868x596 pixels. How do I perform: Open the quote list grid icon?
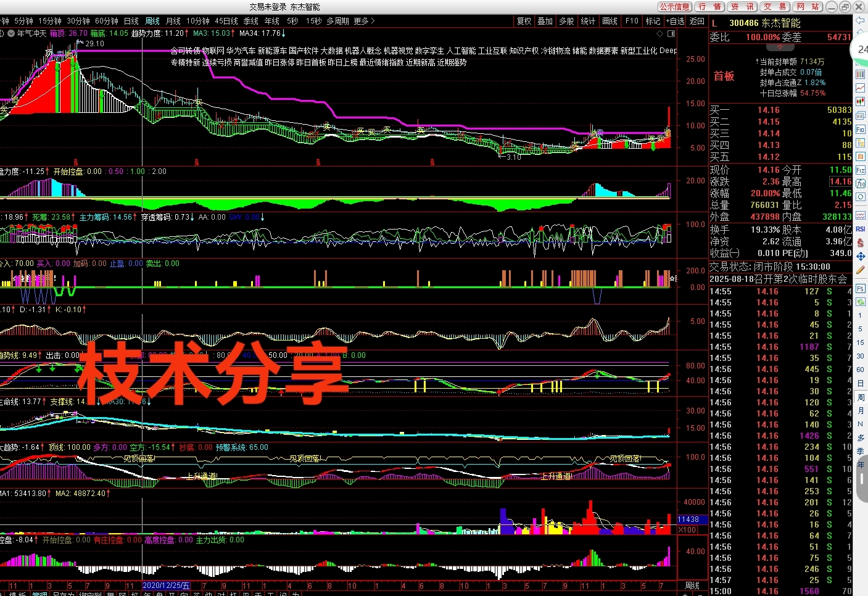click(860, 75)
